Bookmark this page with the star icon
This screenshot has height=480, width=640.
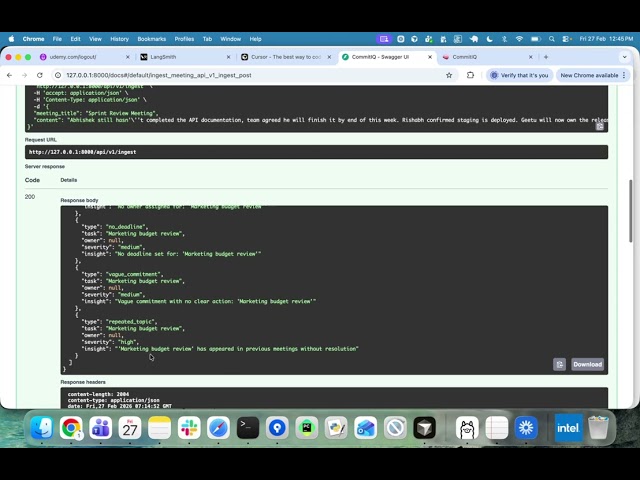(449, 75)
